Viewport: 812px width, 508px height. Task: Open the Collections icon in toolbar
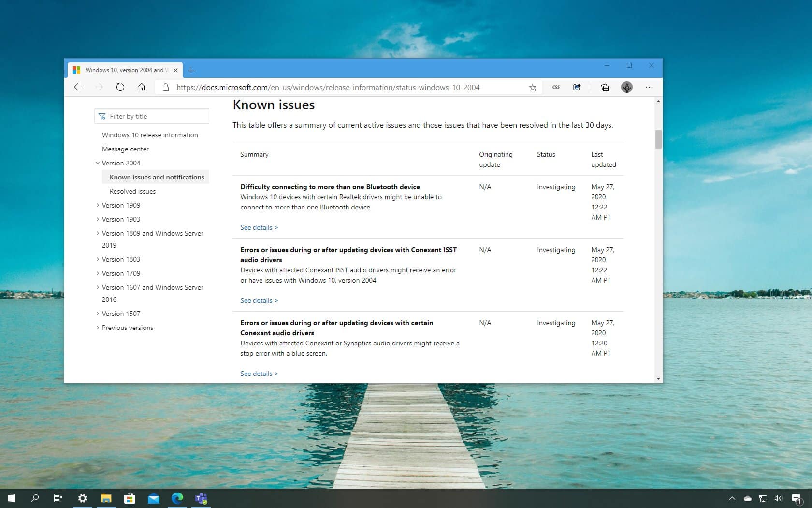point(605,87)
